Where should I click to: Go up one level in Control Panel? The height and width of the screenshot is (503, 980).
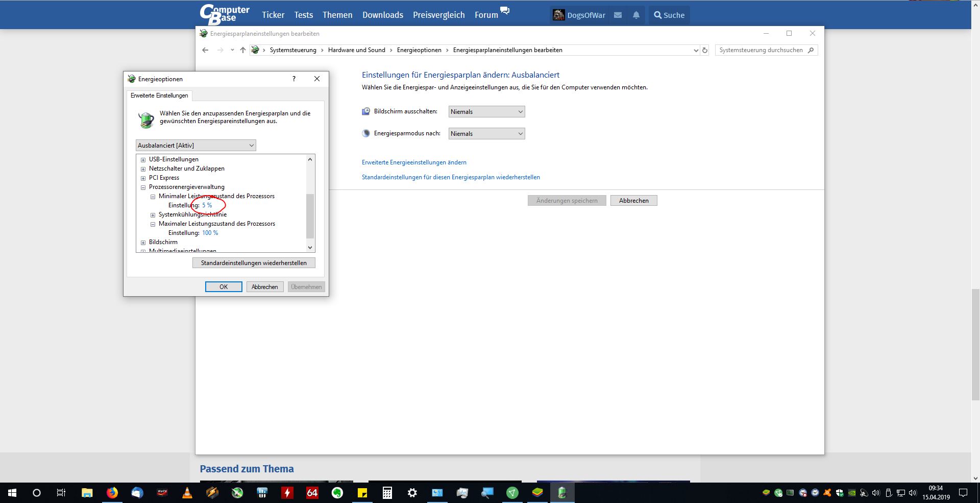[x=243, y=50]
